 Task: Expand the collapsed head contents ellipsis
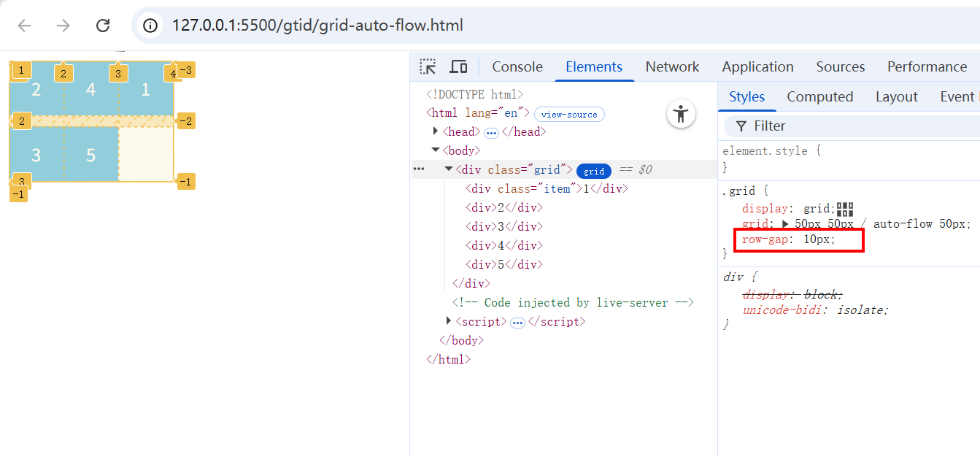click(491, 133)
